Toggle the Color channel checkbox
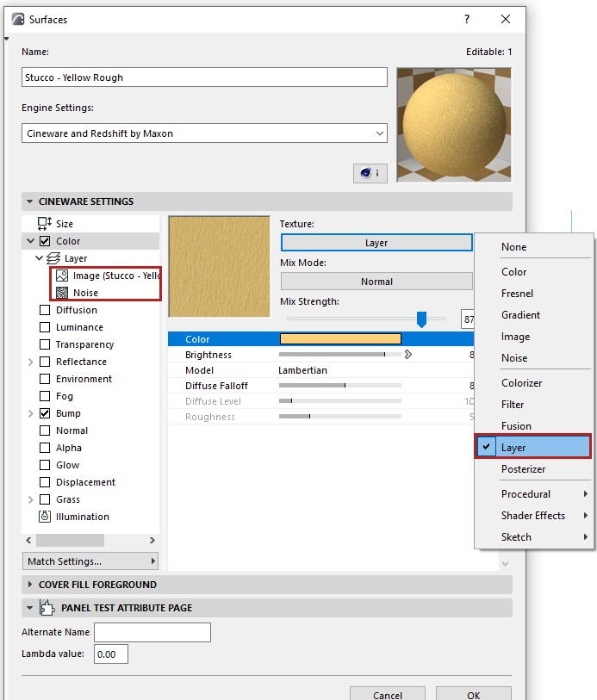Screen dimensions: 597x700 45,241
